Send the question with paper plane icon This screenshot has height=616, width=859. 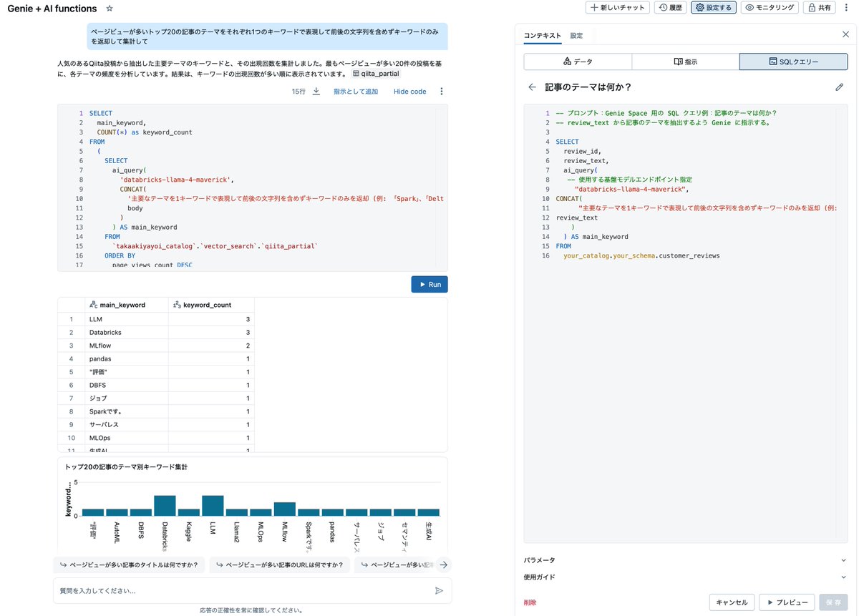tap(439, 591)
